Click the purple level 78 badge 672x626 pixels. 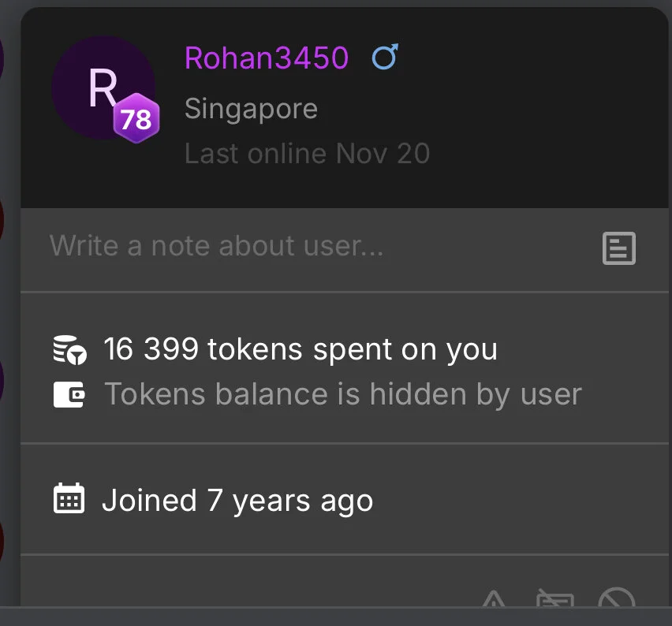coord(136,119)
